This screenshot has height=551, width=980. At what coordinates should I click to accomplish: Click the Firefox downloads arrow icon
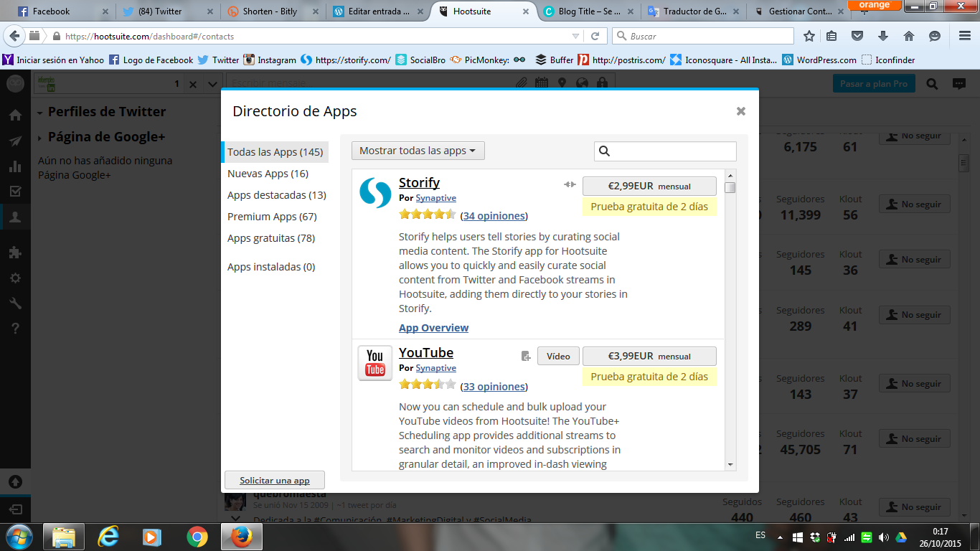(x=883, y=36)
